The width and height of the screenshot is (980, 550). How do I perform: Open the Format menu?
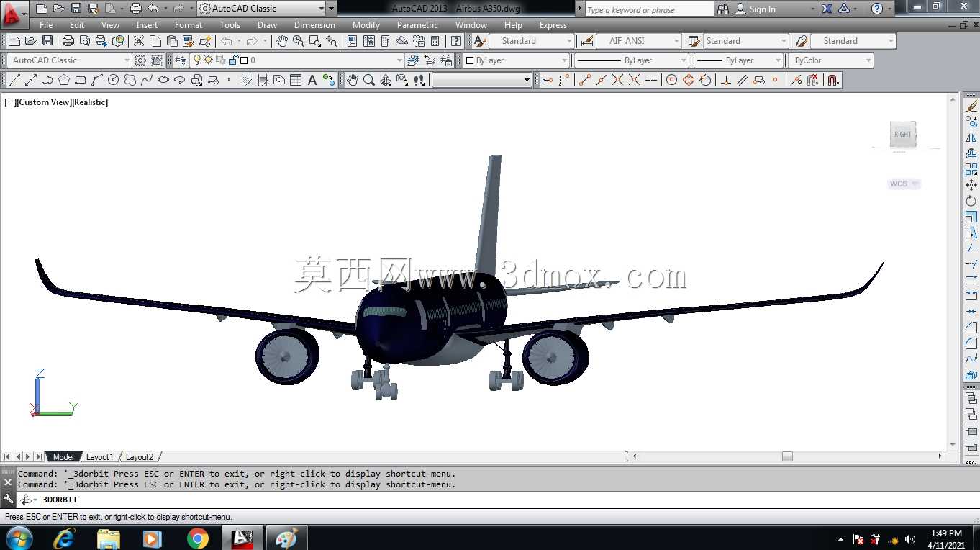[189, 25]
